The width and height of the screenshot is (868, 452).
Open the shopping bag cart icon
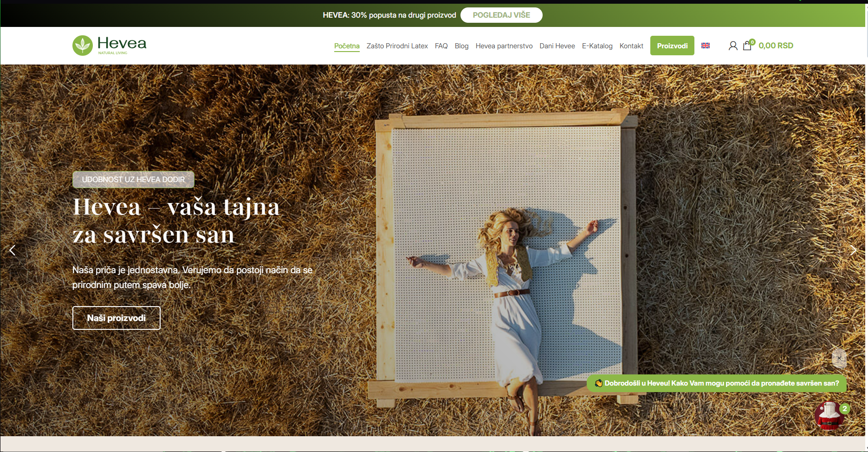tap(747, 46)
